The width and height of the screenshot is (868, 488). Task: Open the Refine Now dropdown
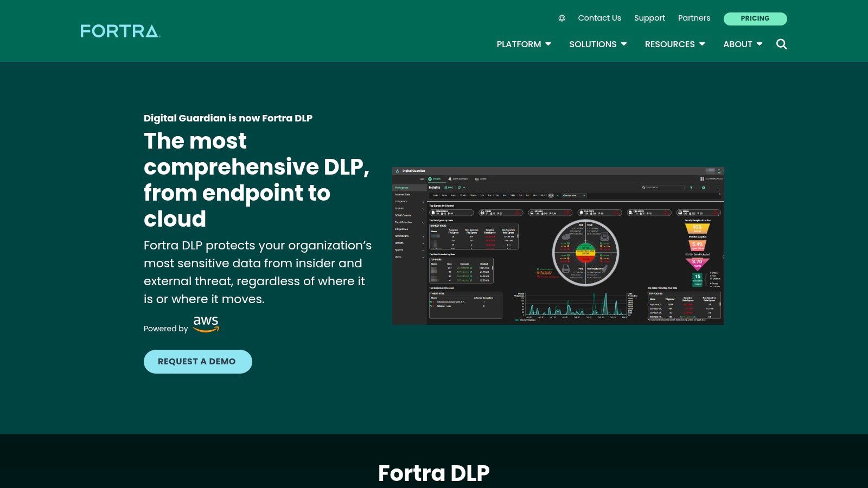click(573, 195)
